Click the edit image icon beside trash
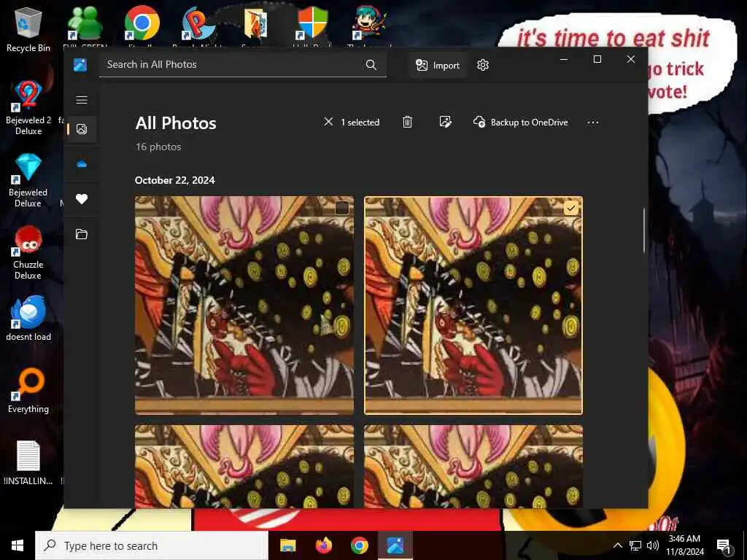The height and width of the screenshot is (560, 747). tap(446, 122)
